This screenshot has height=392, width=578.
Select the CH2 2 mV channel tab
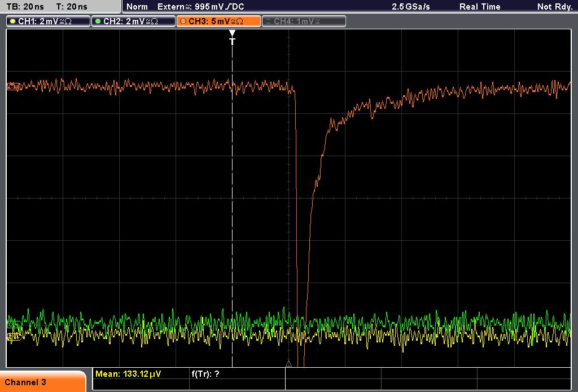tap(133, 21)
